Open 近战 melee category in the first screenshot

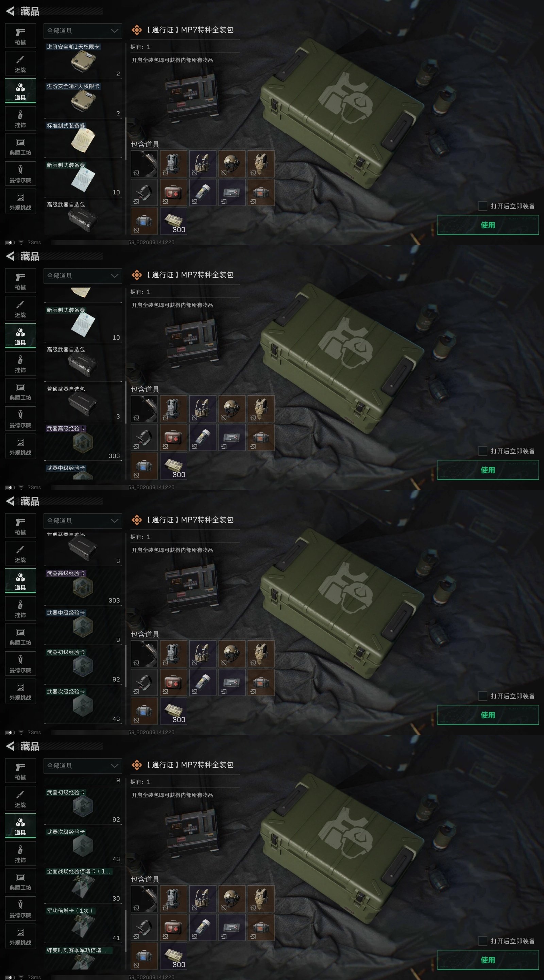pyautogui.click(x=20, y=64)
